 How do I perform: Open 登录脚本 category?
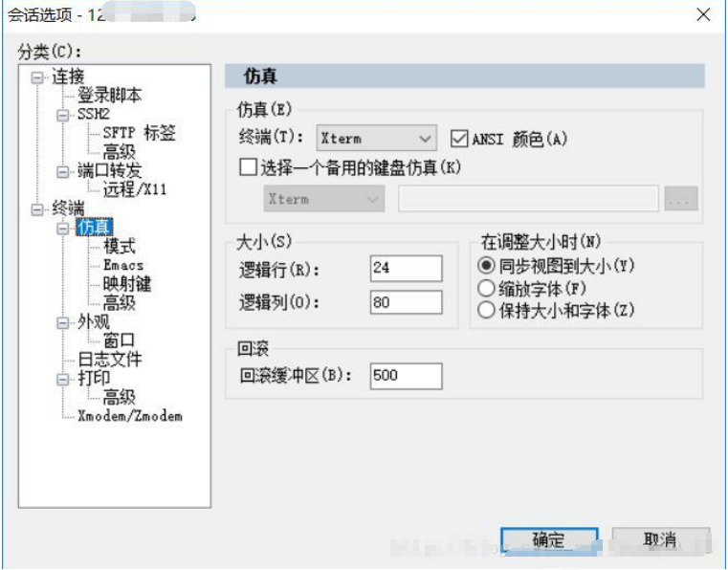pyautogui.click(x=109, y=95)
